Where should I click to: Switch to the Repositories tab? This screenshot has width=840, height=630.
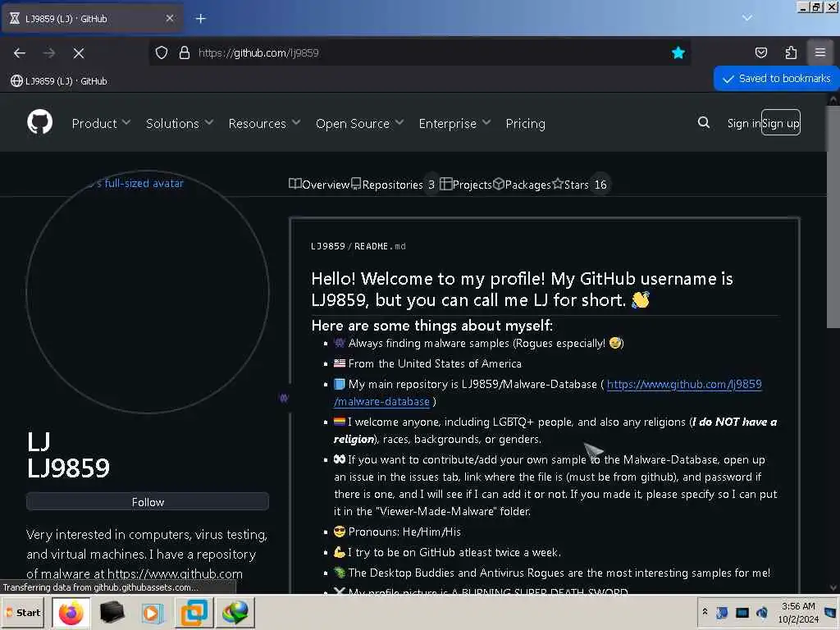click(x=394, y=185)
